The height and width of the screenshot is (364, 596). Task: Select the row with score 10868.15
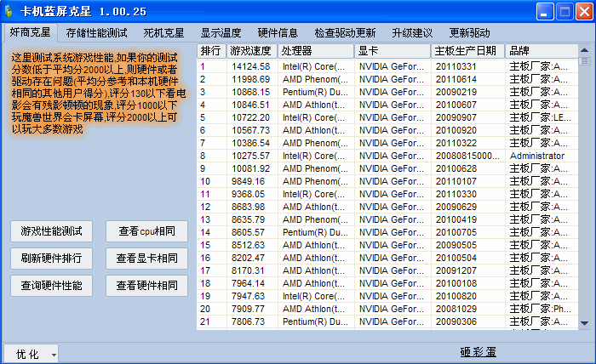click(387, 92)
